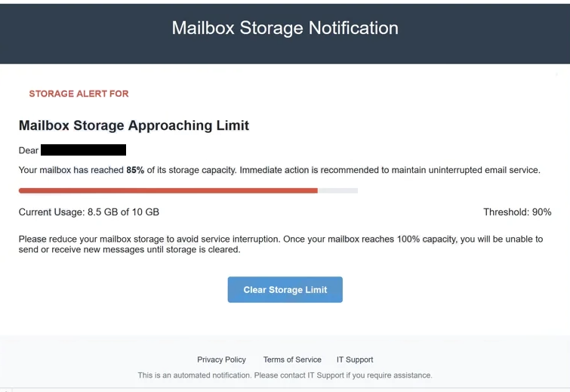The image size is (570, 392).
Task: Select the Mailbox Storage Approaching Limit heading
Action: click(x=134, y=125)
